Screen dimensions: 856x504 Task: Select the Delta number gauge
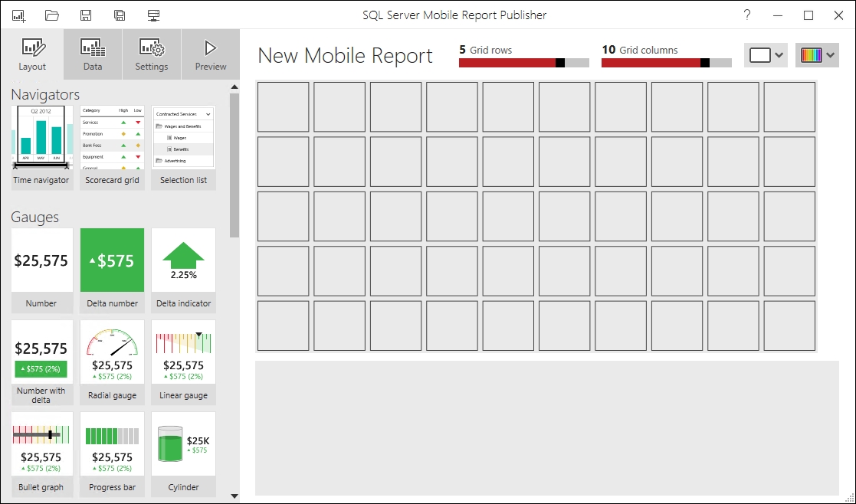click(x=112, y=270)
